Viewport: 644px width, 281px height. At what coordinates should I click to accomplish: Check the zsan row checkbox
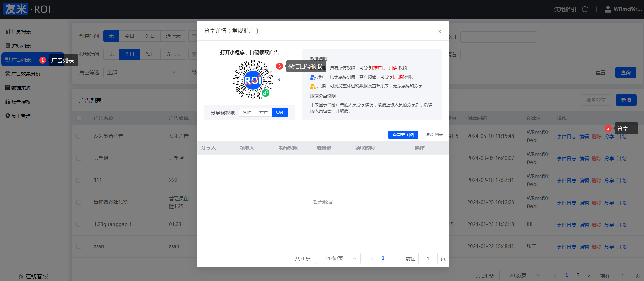79,246
